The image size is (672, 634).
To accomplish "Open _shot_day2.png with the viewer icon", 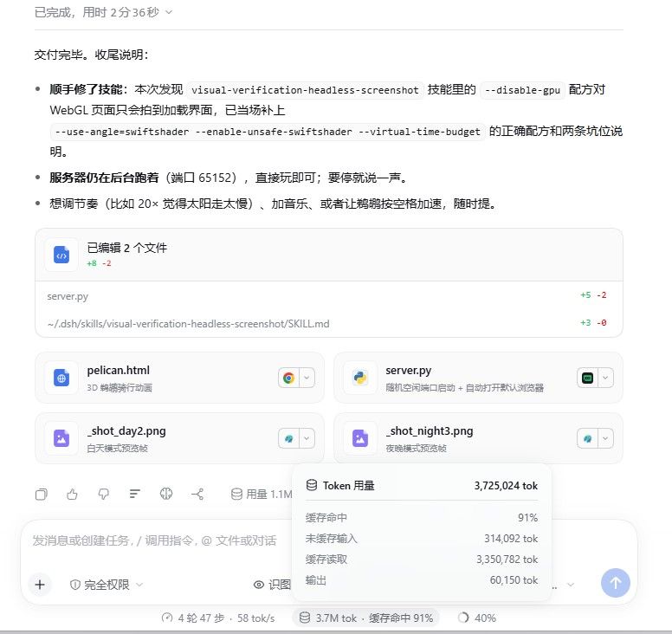I will pyautogui.click(x=289, y=438).
